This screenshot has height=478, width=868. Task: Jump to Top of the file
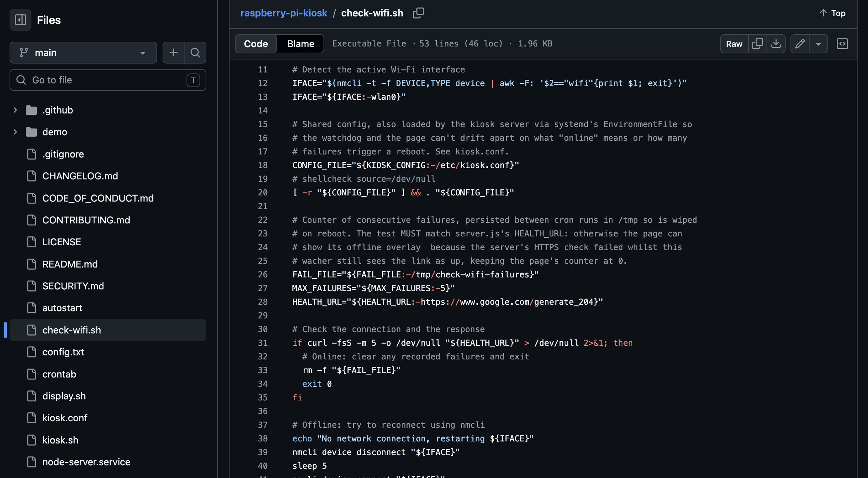coord(832,13)
